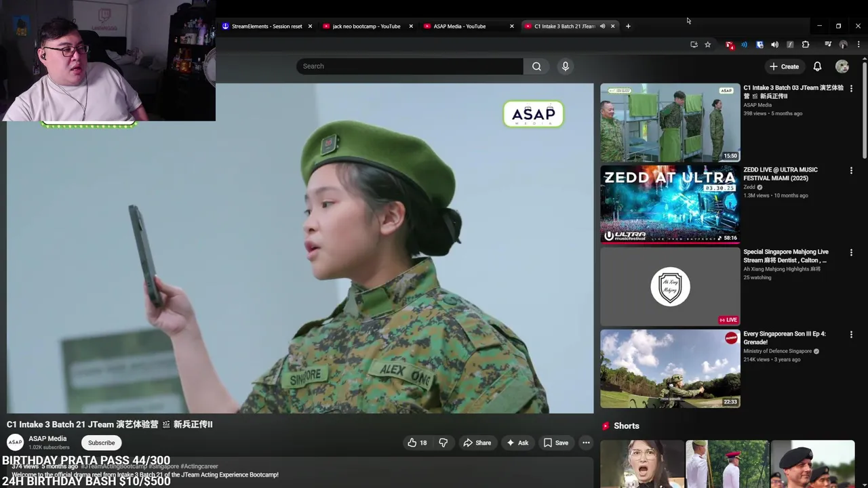Click title ZEDD LIVE @ ULTRA MUSIC FESTIVAL
The image size is (868, 488).
[781, 174]
